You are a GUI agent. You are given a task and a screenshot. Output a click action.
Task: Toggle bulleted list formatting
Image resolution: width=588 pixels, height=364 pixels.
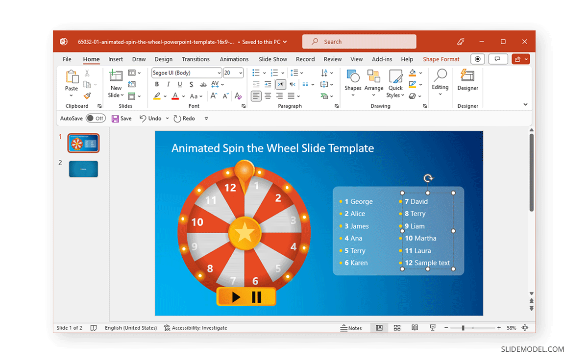[x=255, y=73]
